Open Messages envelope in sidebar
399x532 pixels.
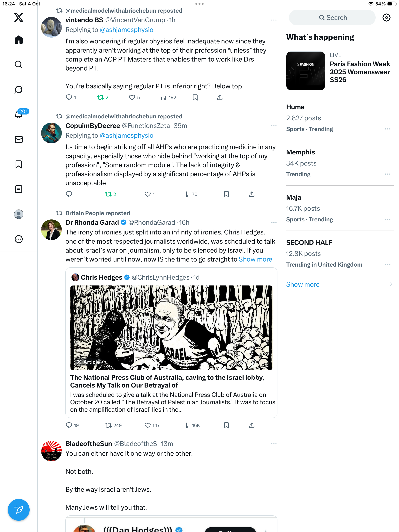[19, 139]
